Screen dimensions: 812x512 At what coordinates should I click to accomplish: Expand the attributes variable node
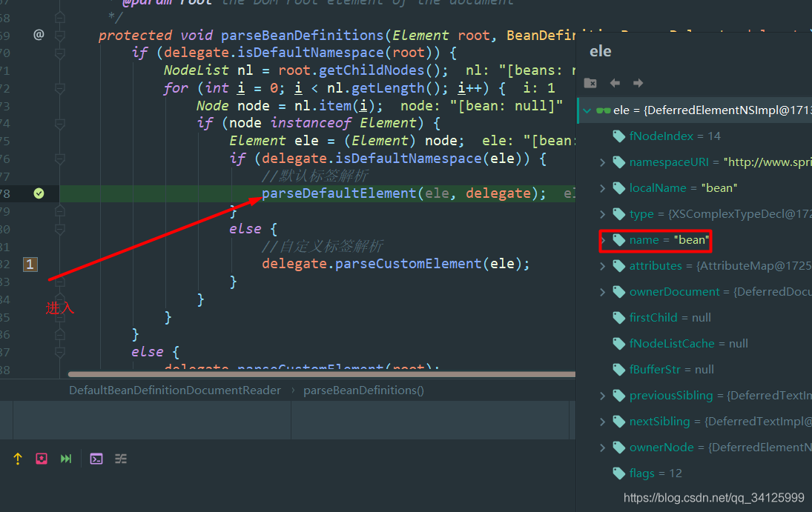602,266
